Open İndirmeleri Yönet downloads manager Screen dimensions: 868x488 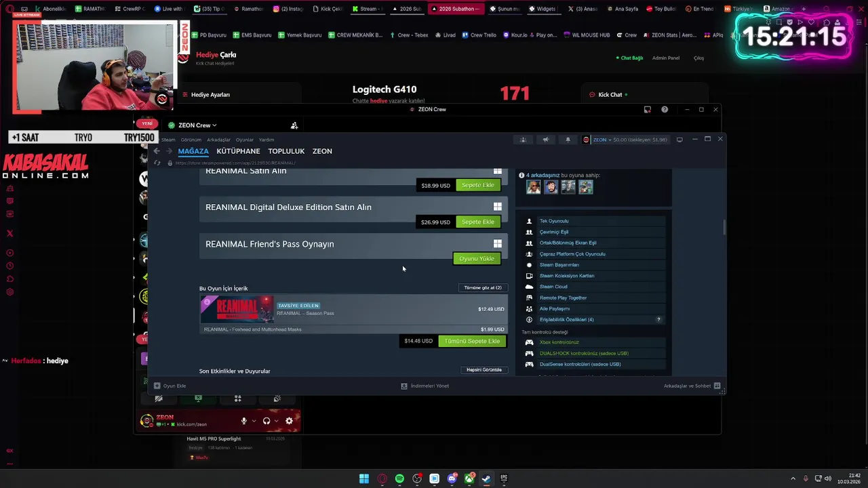coord(425,386)
